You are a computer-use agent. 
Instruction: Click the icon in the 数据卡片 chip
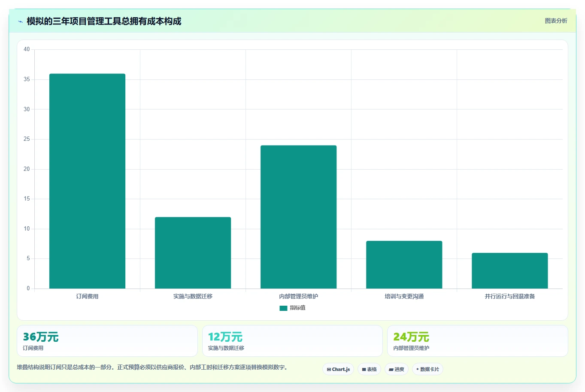[x=417, y=369]
